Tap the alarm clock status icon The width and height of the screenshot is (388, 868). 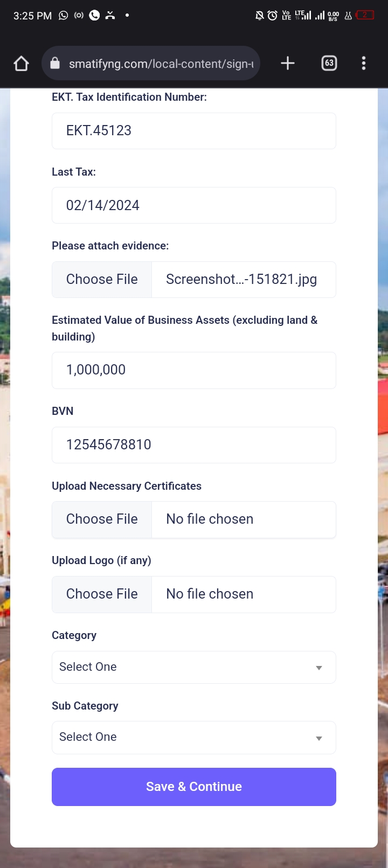tap(273, 16)
